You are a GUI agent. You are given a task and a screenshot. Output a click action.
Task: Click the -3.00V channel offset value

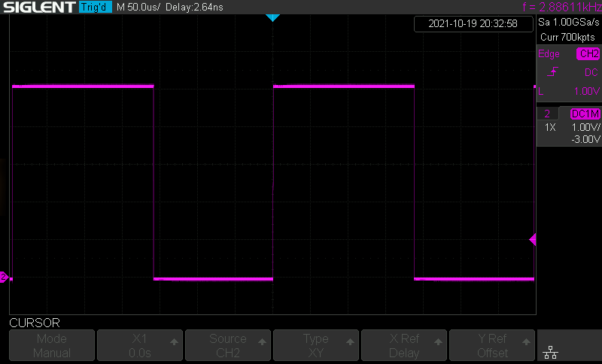pos(585,139)
